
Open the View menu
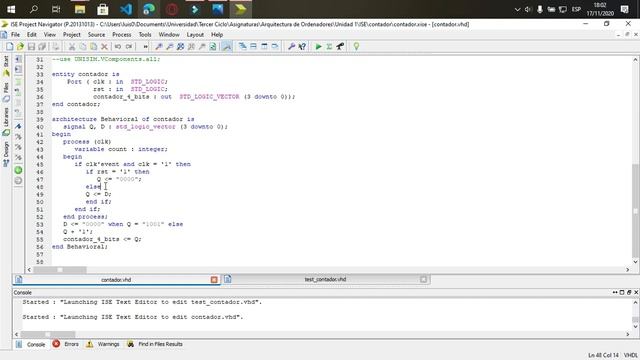coord(50,35)
